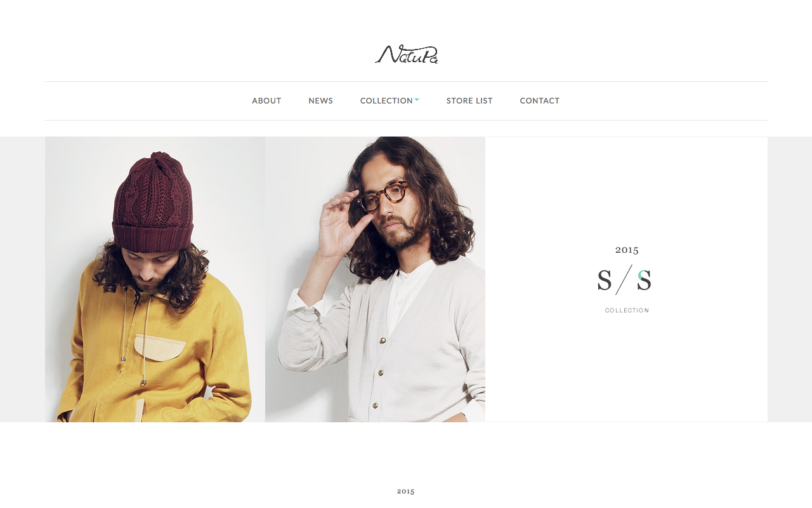Screen dimensions: 812x508
Task: Select the photo of man in yellow pullover
Action: 155,279
